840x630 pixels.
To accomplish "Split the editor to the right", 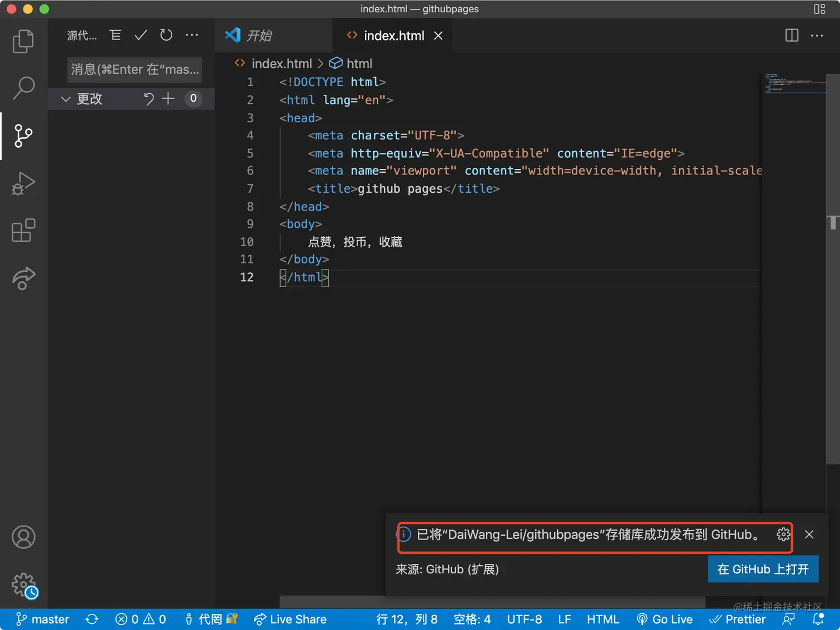I will pyautogui.click(x=792, y=36).
